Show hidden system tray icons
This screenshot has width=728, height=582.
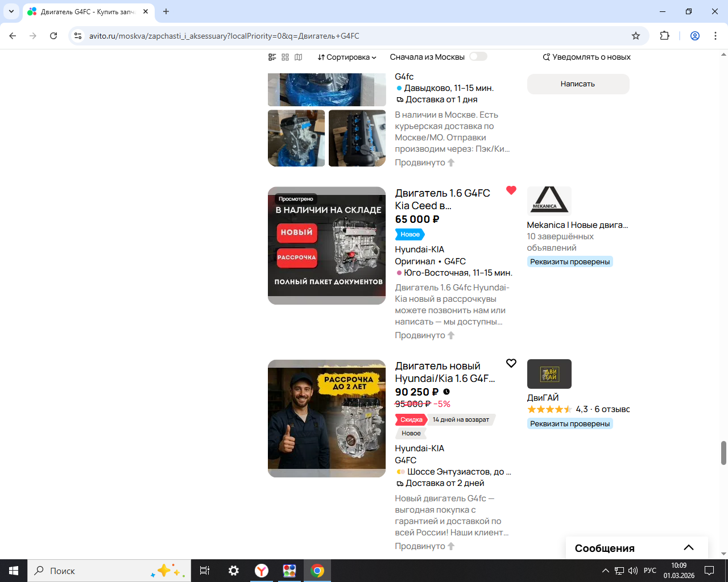pos(606,571)
